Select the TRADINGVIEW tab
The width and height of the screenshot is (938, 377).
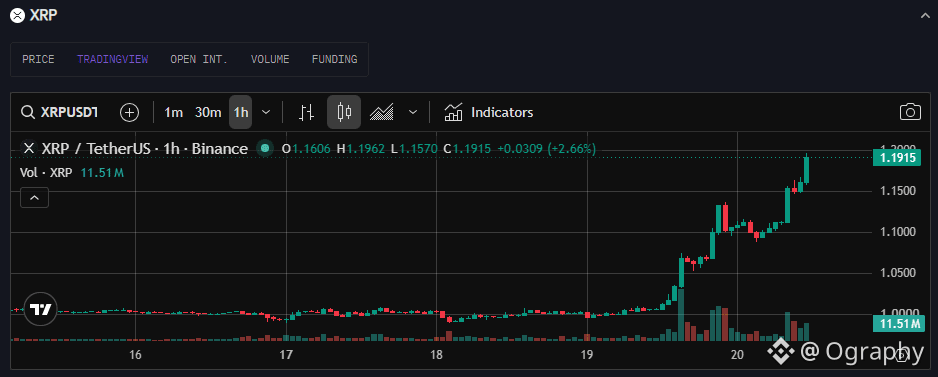coord(112,59)
